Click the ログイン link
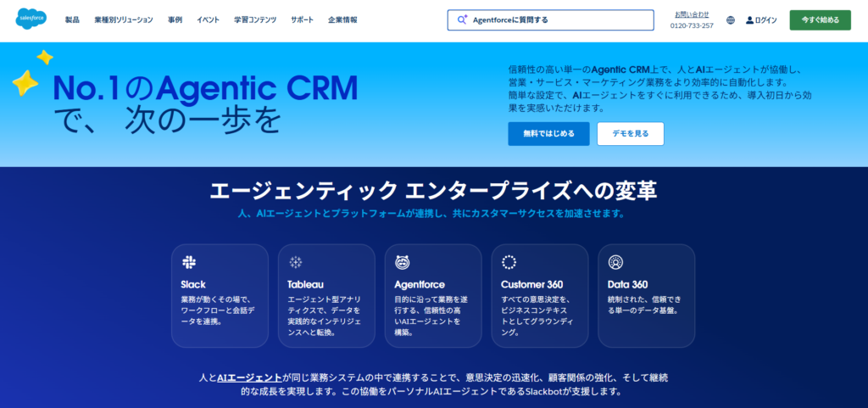 (x=765, y=20)
